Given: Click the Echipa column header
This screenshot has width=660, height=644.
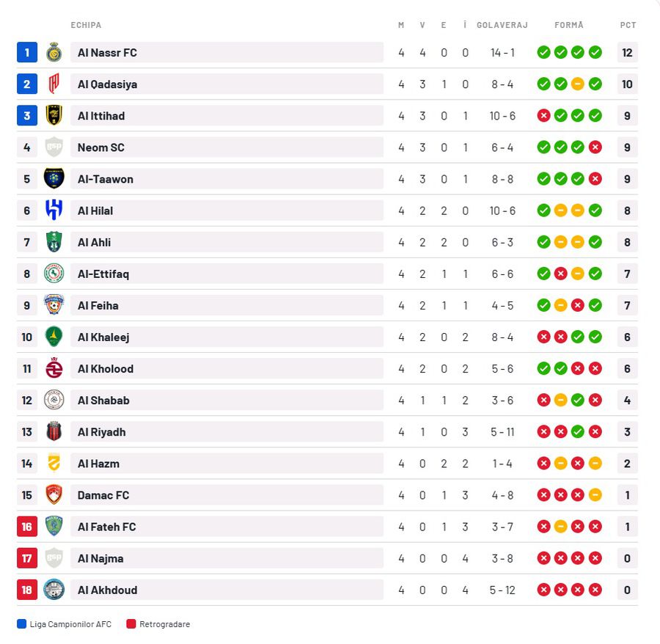Looking at the screenshot, I should 86,25.
